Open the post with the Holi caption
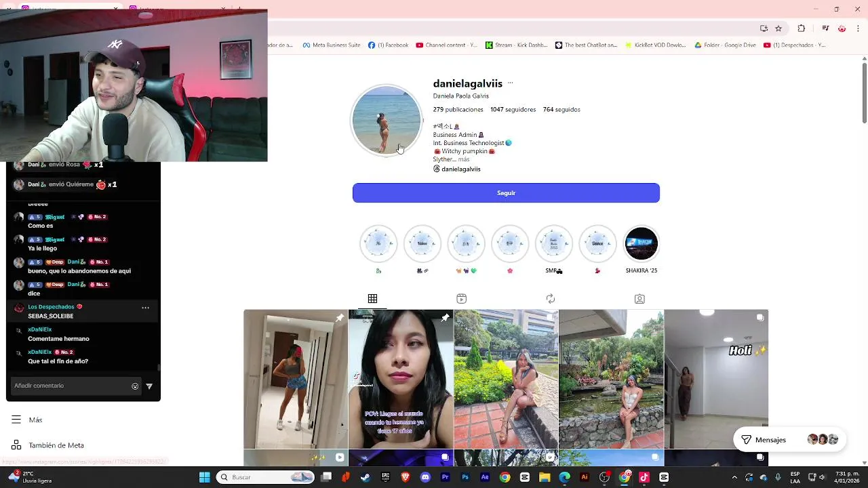Image resolution: width=868 pixels, height=488 pixels. click(716, 379)
